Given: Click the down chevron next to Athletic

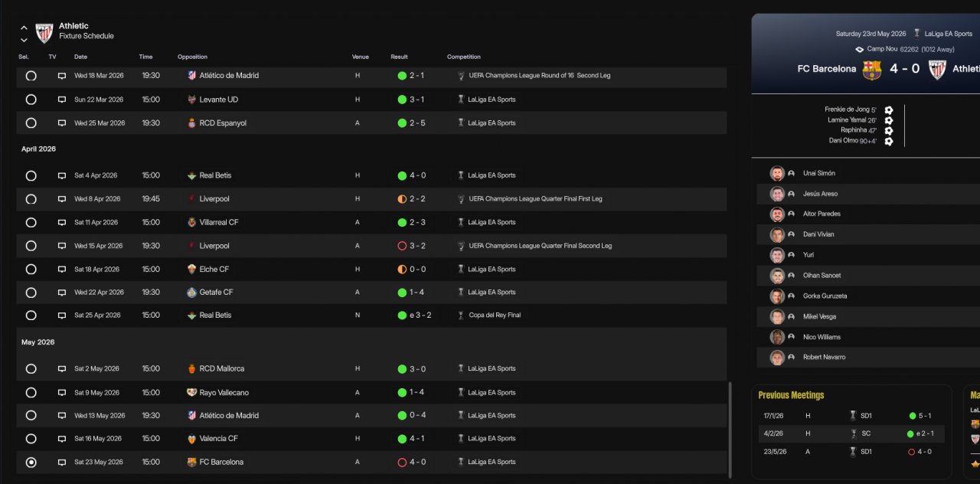Looking at the screenshot, I should (24, 40).
